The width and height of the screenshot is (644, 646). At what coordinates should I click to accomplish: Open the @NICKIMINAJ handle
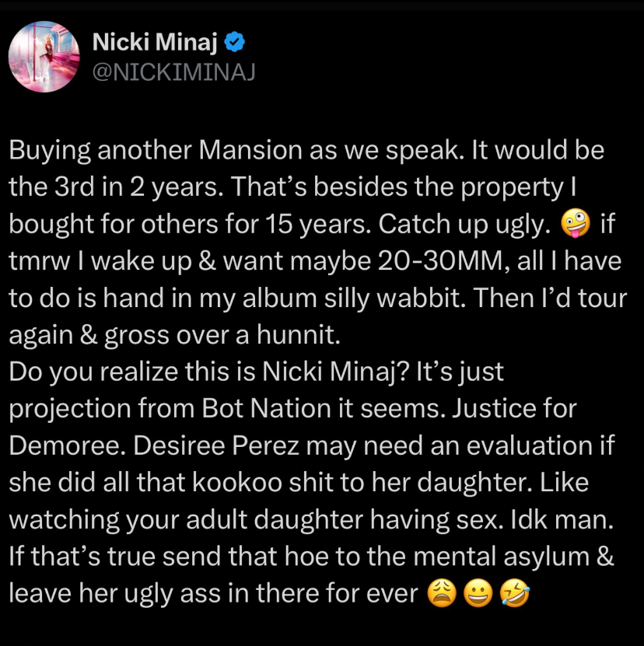pos(173,73)
